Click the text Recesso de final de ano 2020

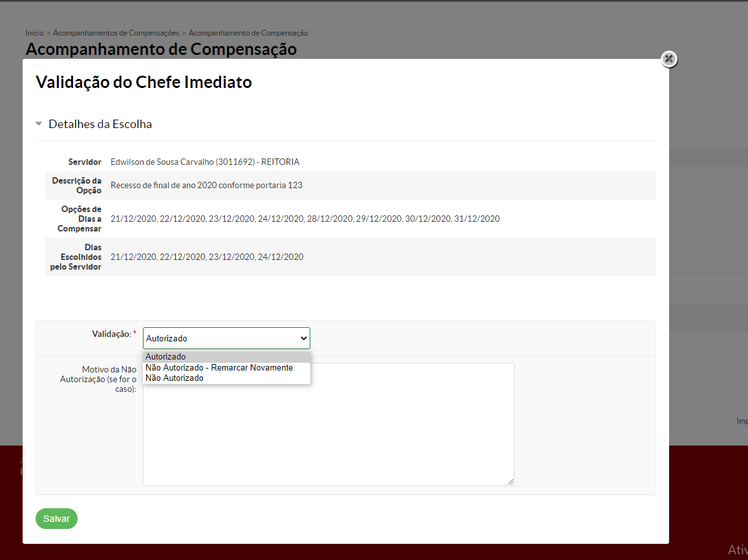[165, 185]
